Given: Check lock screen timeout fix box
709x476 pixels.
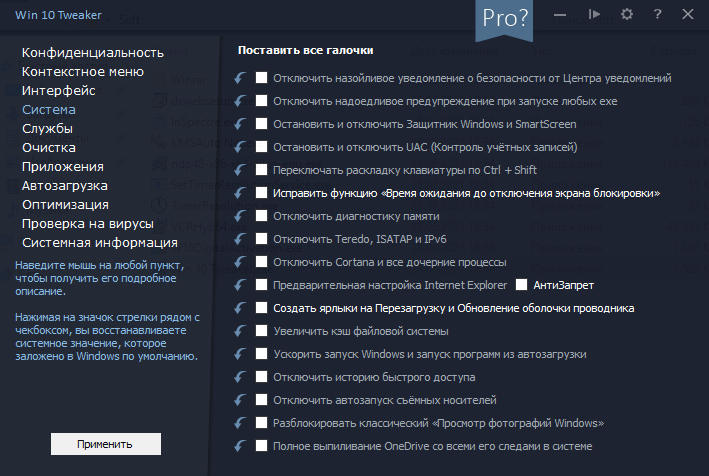Looking at the screenshot, I should point(261,193).
